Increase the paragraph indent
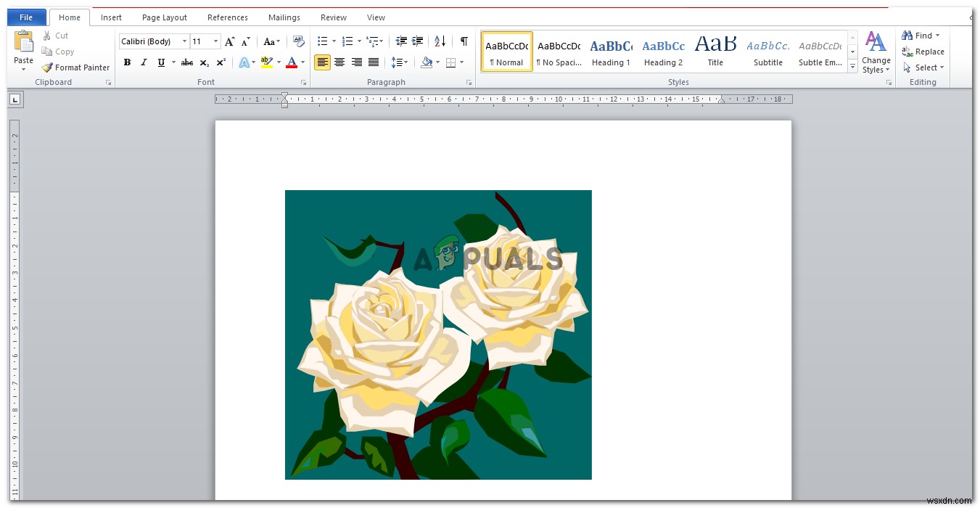 click(x=417, y=41)
